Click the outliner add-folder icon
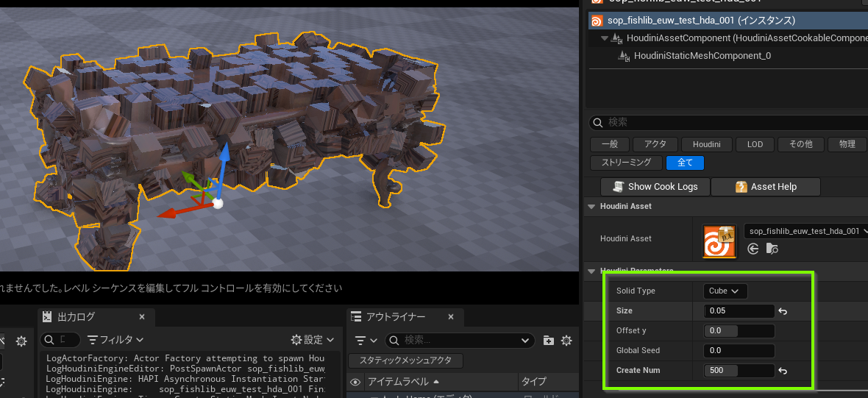 [x=548, y=340]
